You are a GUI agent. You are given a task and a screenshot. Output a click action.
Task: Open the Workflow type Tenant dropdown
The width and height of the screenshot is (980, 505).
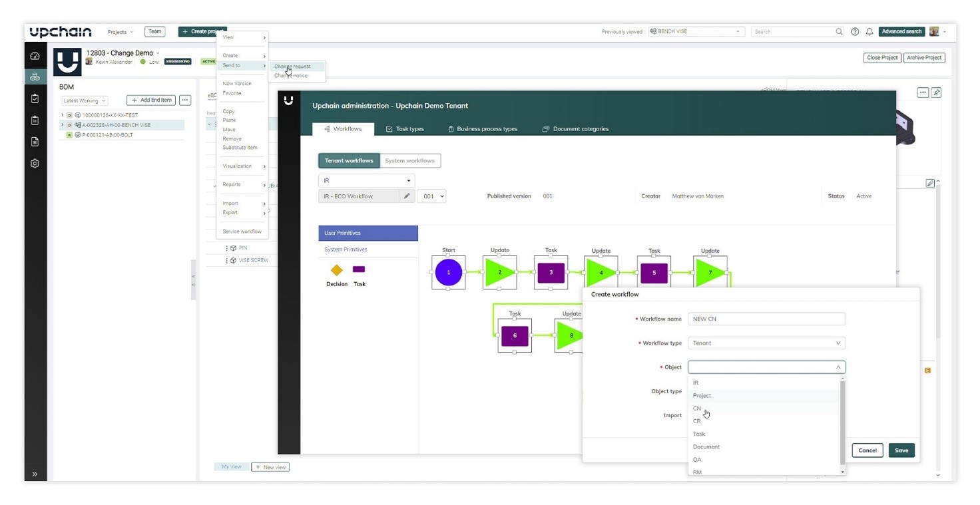click(x=766, y=343)
